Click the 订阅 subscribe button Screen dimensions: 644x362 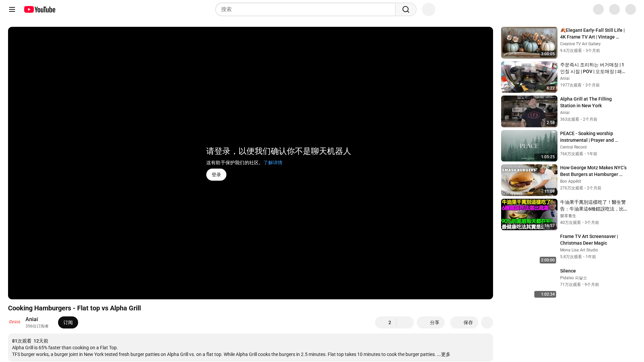click(68, 322)
